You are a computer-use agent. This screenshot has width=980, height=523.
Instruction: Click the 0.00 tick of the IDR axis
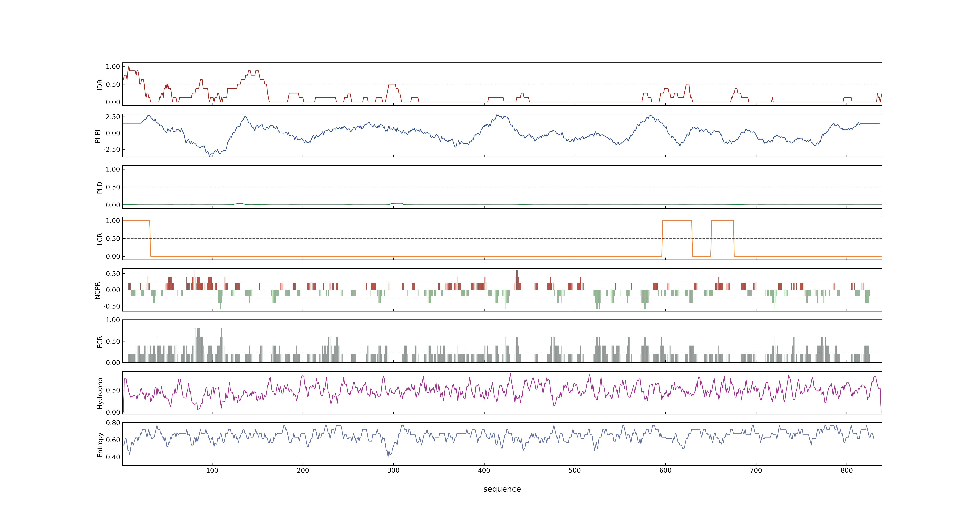click(x=113, y=102)
